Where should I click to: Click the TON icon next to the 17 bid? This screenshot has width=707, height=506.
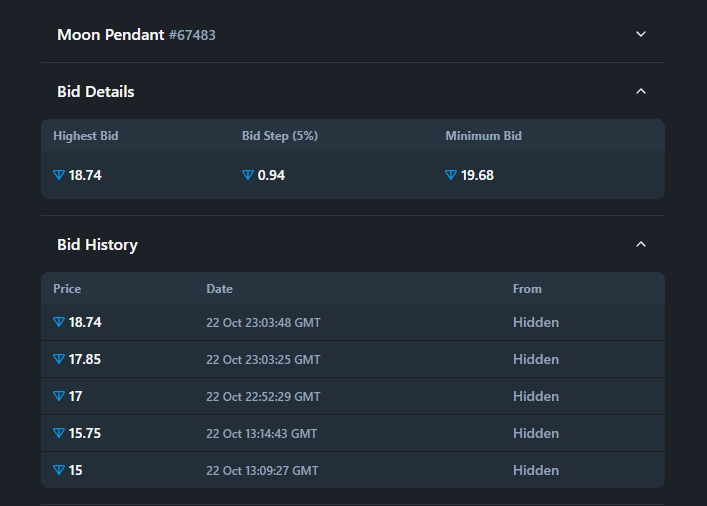(59, 396)
